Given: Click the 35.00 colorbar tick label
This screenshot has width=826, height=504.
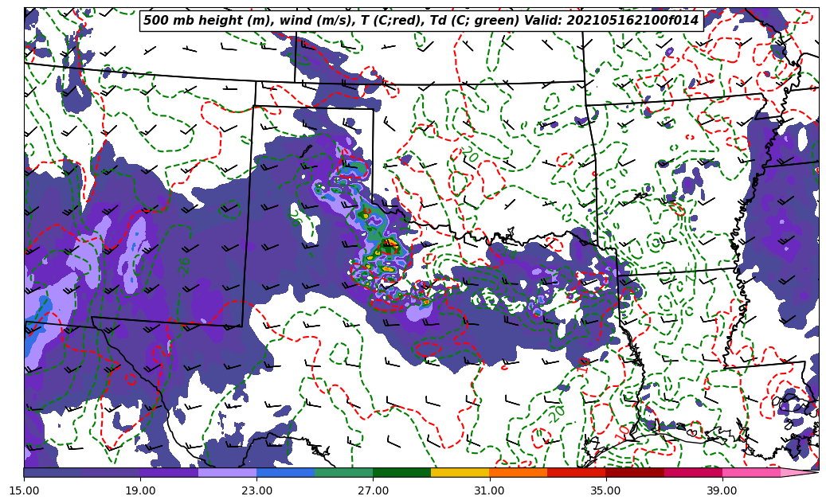Looking at the screenshot, I should point(606,490).
